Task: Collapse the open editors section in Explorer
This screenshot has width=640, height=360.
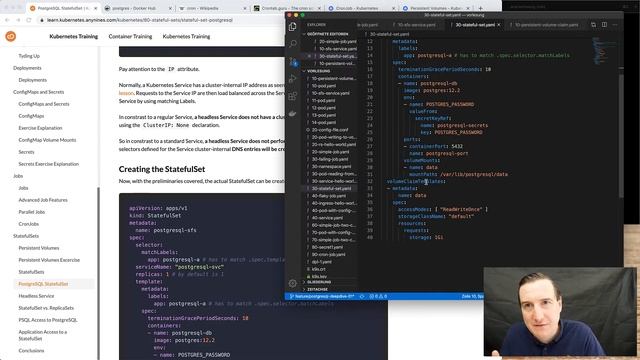Action: click(327, 34)
